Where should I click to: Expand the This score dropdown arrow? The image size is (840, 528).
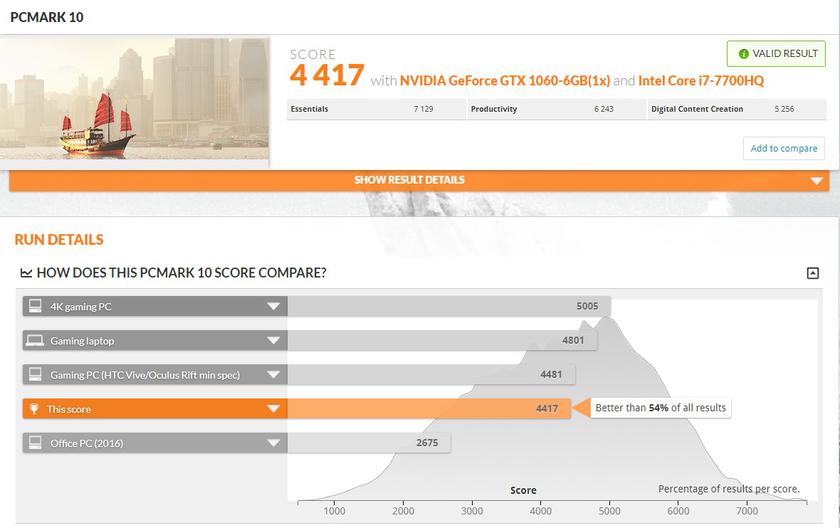click(x=273, y=409)
